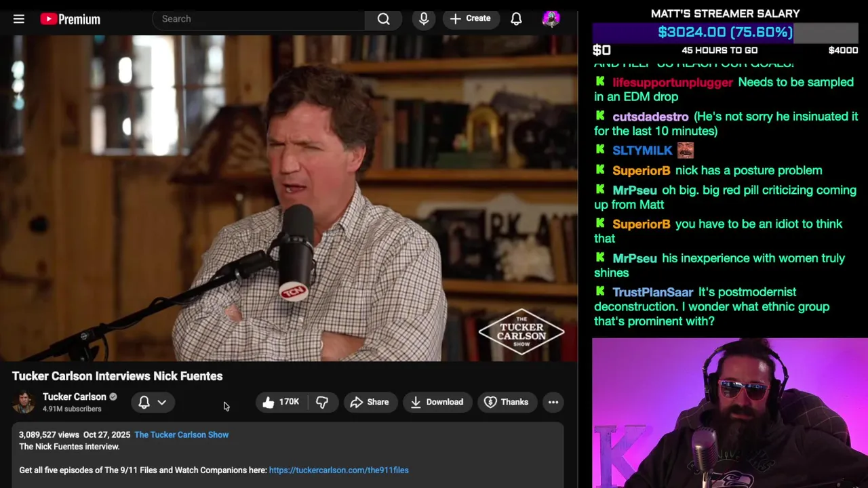Open Tucker Carlson channel avatar

(24, 402)
